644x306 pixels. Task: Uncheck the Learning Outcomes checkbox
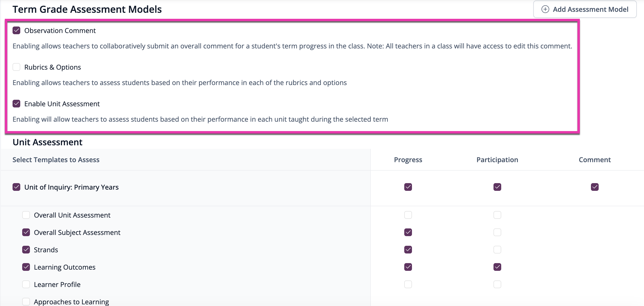[26, 267]
